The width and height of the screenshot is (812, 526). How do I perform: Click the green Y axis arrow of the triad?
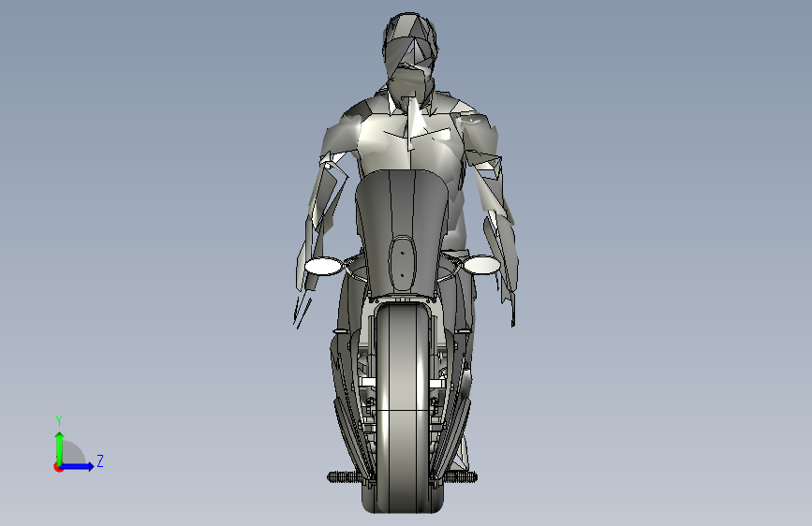60,447
